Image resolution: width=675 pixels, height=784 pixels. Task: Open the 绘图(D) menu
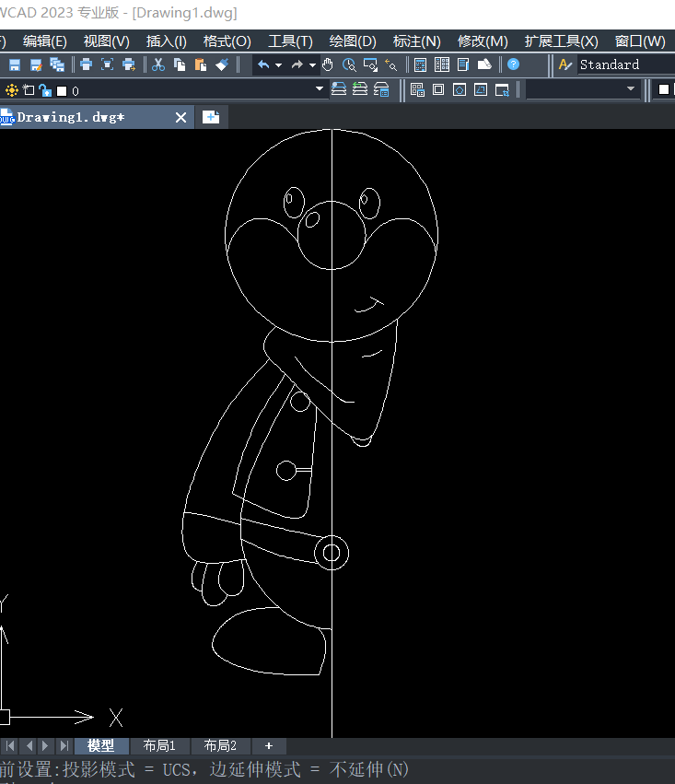[353, 41]
